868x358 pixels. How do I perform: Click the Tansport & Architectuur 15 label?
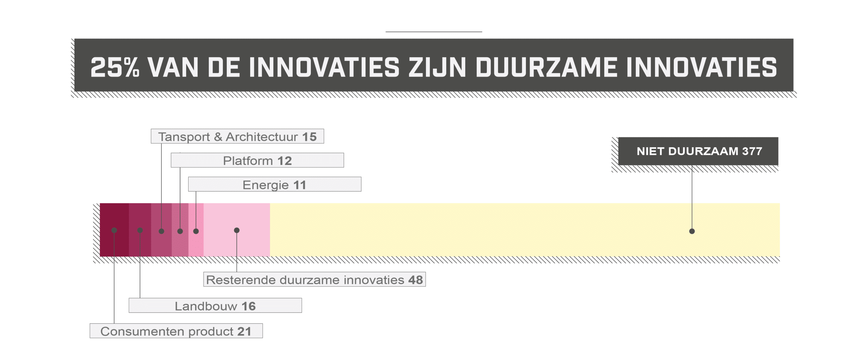(237, 136)
